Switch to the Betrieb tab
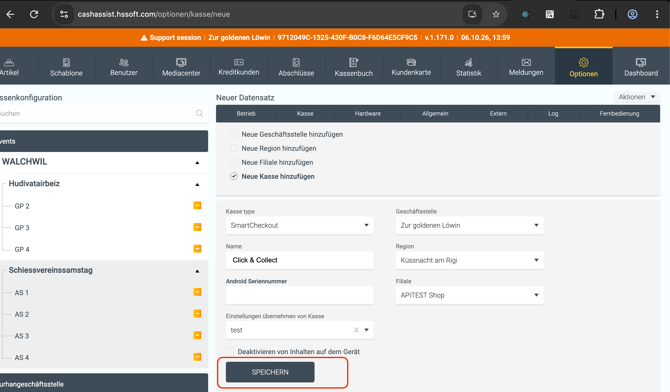The image size is (670, 392). (246, 114)
